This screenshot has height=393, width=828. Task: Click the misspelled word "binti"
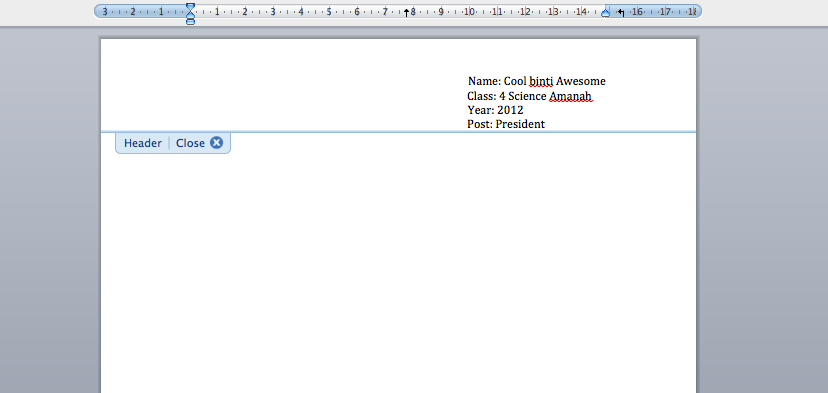(541, 81)
